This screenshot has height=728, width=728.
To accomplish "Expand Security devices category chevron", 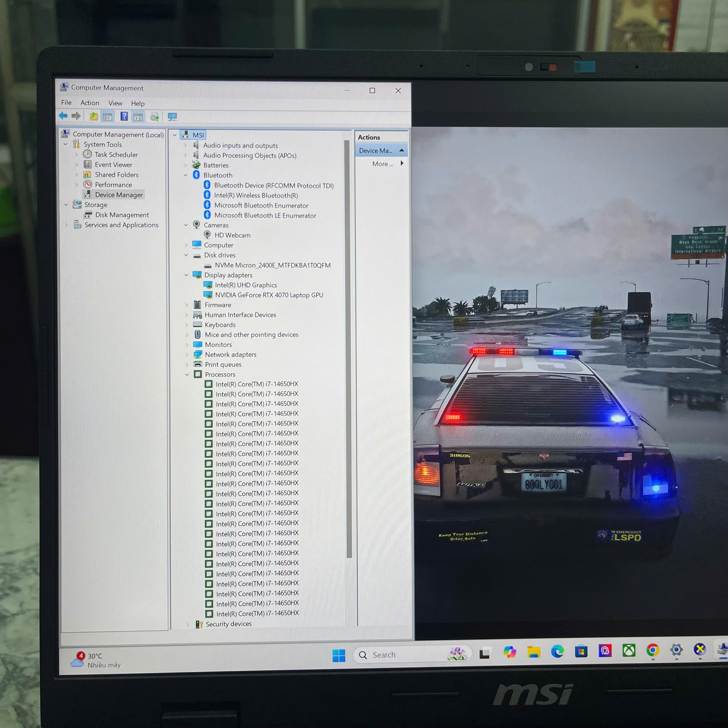I will point(188,624).
